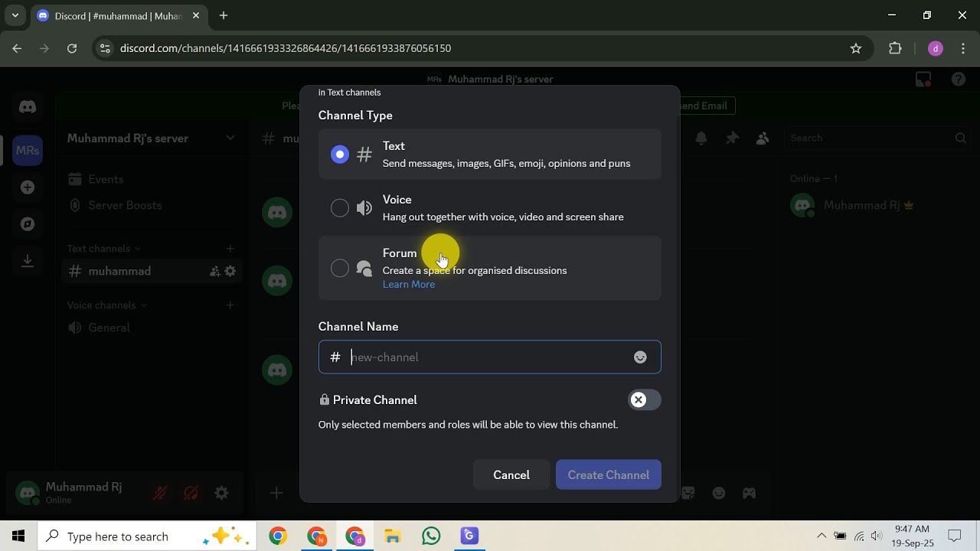The height and width of the screenshot is (551, 980).
Task: Click invite icon on muhammad channel
Action: click(215, 271)
